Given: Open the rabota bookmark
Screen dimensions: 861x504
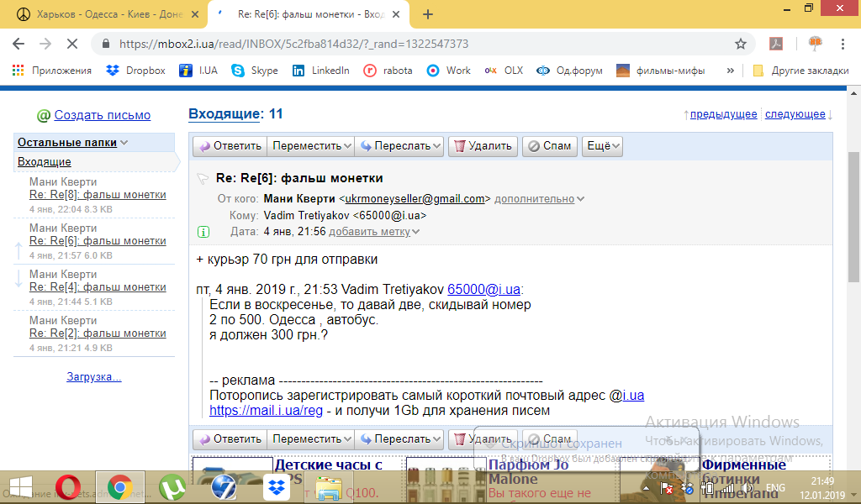Looking at the screenshot, I should 388,71.
